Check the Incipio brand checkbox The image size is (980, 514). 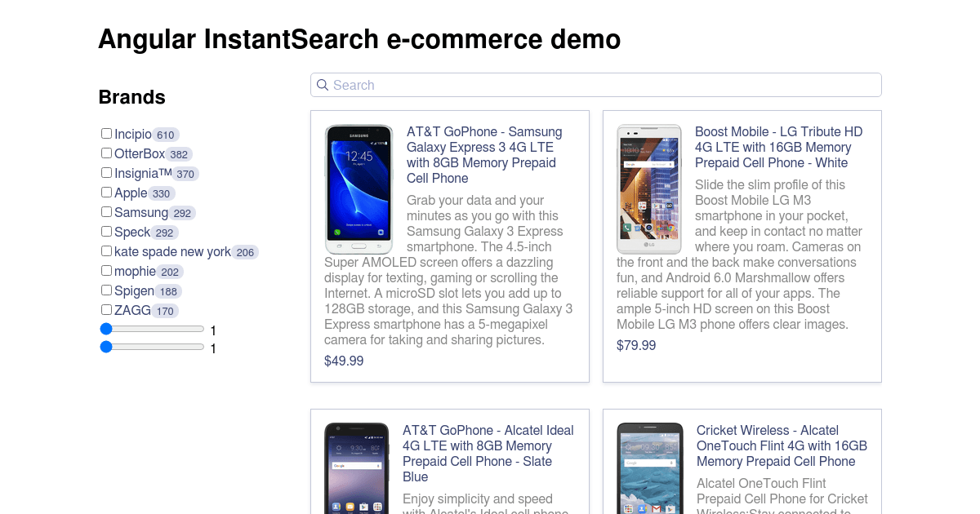106,134
